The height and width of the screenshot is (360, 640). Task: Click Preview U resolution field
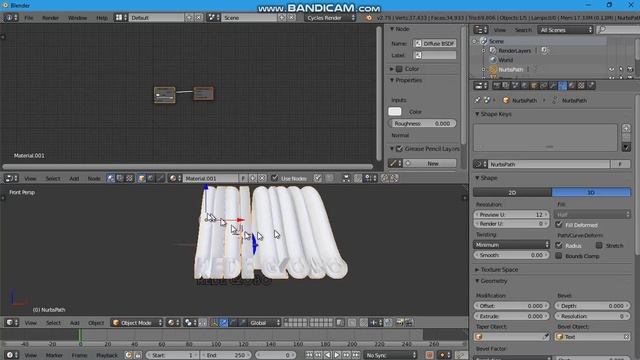511,214
